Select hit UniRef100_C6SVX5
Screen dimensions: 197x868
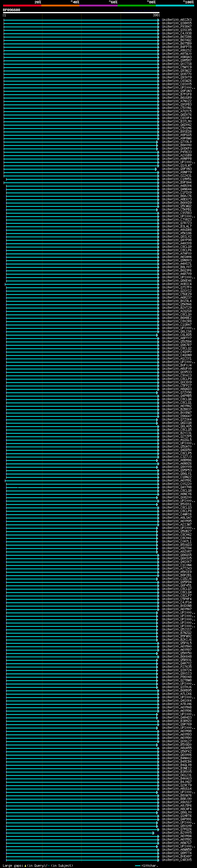pos(177,84)
